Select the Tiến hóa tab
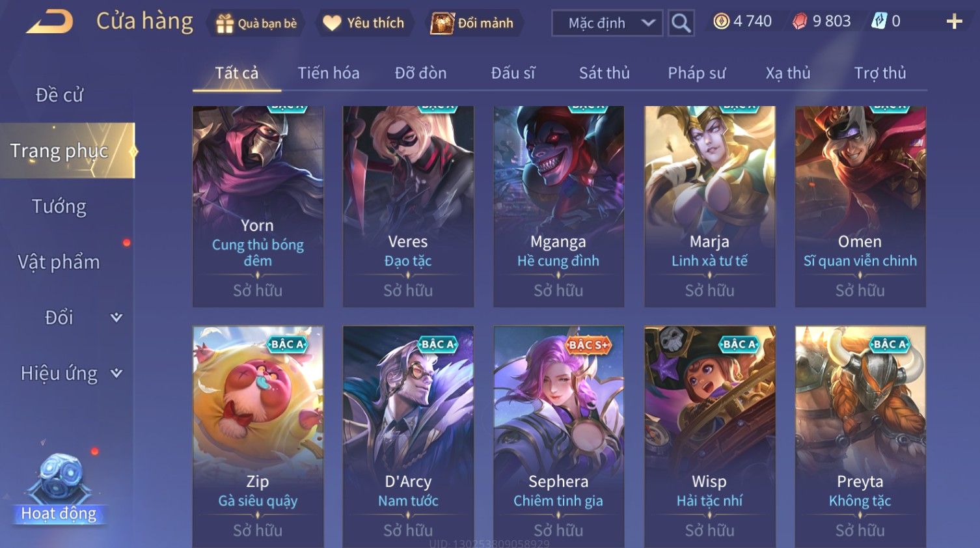Screen dimensions: 980x548 pyautogui.click(x=329, y=73)
